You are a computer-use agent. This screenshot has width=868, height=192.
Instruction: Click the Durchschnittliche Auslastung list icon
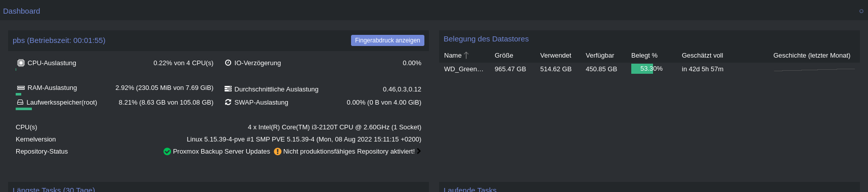tap(228, 89)
